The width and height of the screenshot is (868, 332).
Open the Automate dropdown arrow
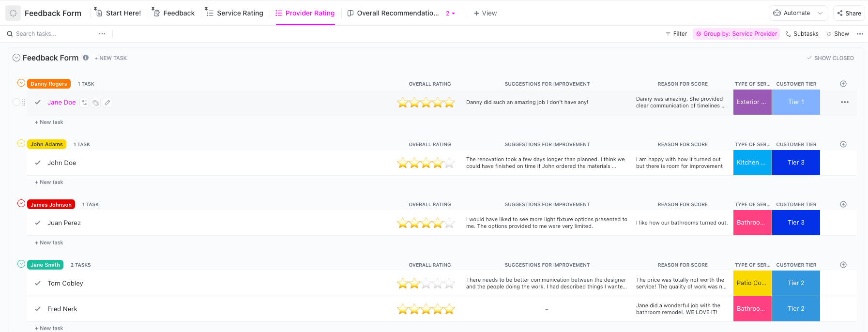pyautogui.click(x=820, y=13)
